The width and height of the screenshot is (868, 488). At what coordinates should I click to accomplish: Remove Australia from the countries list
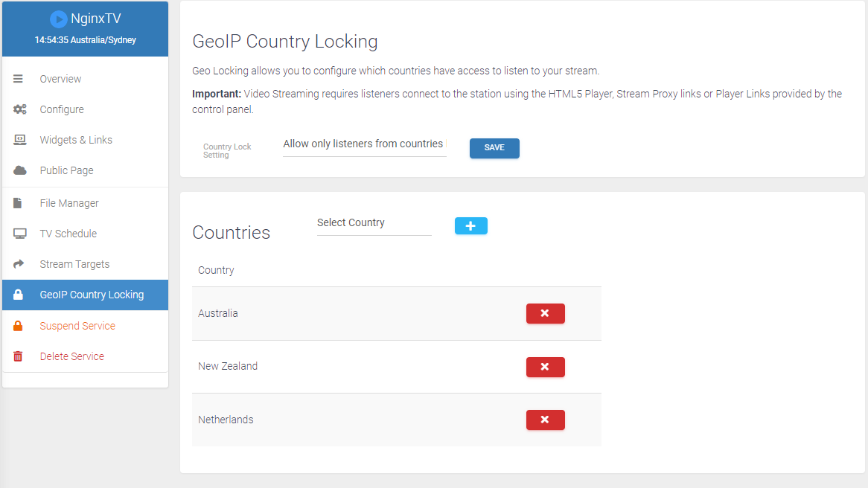click(545, 314)
